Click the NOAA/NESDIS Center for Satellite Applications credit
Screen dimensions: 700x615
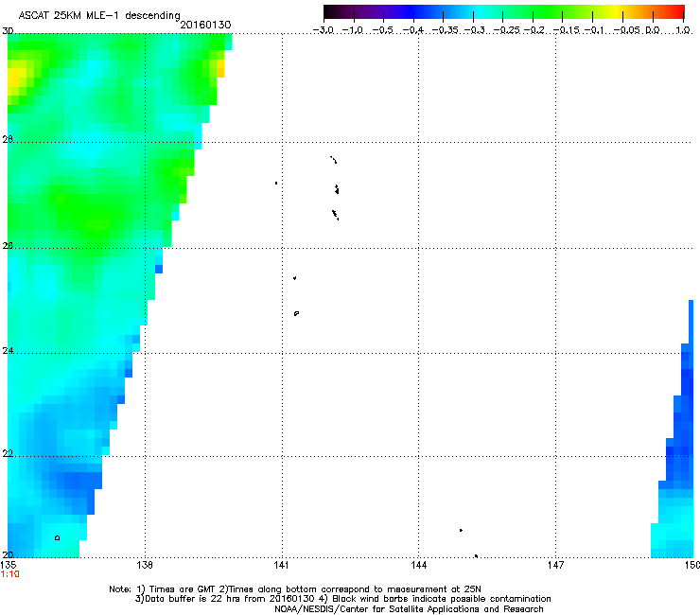pyautogui.click(x=409, y=609)
